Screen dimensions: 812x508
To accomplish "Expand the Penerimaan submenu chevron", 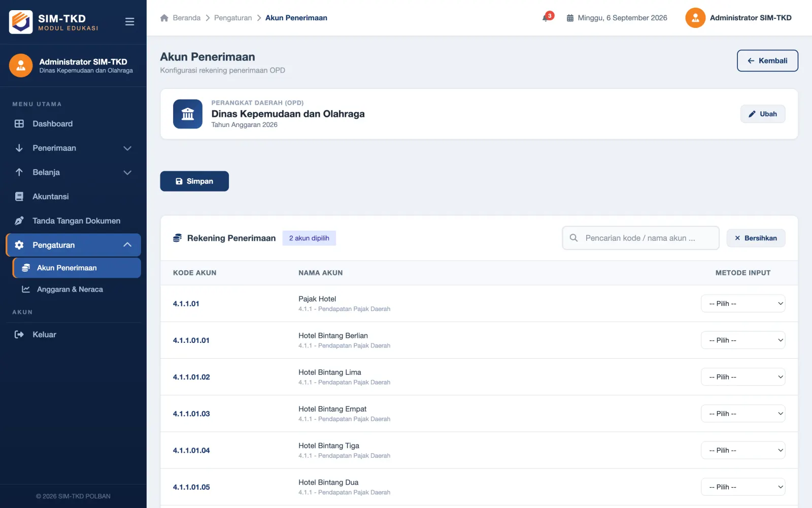I will coord(127,148).
